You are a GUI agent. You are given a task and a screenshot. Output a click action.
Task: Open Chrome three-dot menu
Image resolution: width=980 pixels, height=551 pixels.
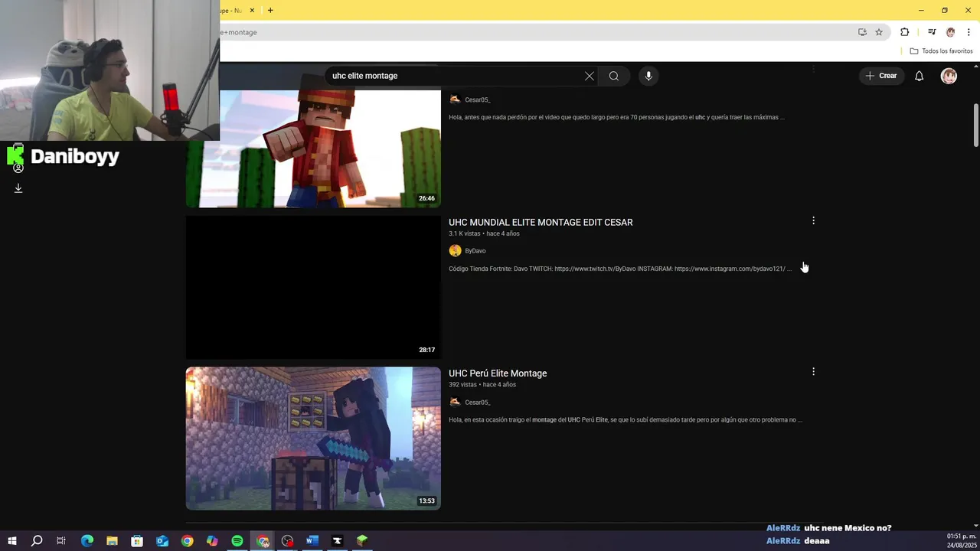point(969,32)
